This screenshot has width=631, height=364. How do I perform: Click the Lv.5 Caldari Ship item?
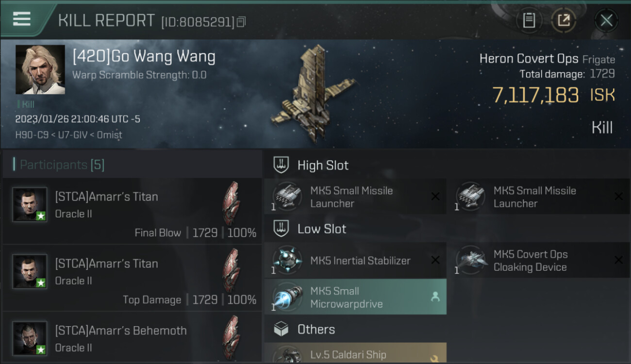[355, 353]
